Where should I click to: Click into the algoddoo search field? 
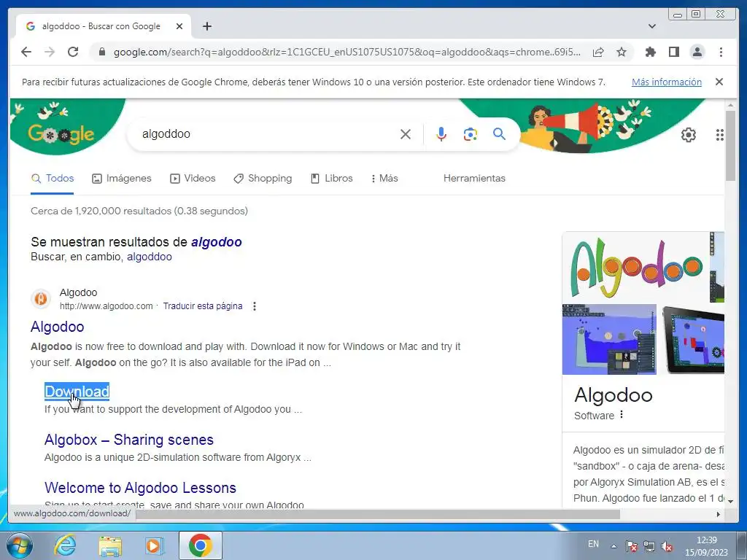[267, 134]
